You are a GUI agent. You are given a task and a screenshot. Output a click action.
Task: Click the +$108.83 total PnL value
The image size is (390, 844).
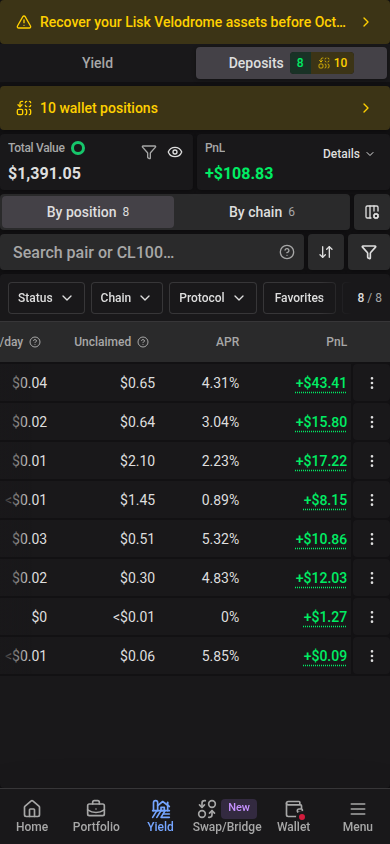(x=239, y=173)
